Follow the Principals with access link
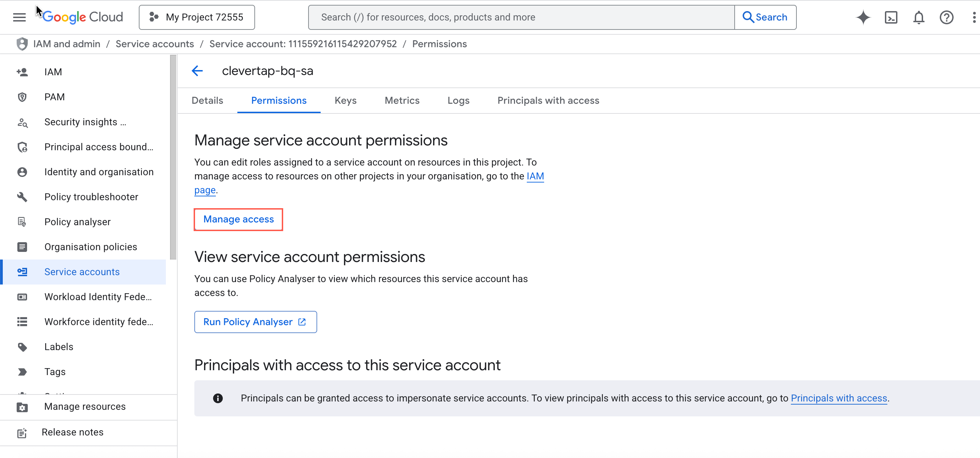Image resolution: width=980 pixels, height=458 pixels. [838, 398]
